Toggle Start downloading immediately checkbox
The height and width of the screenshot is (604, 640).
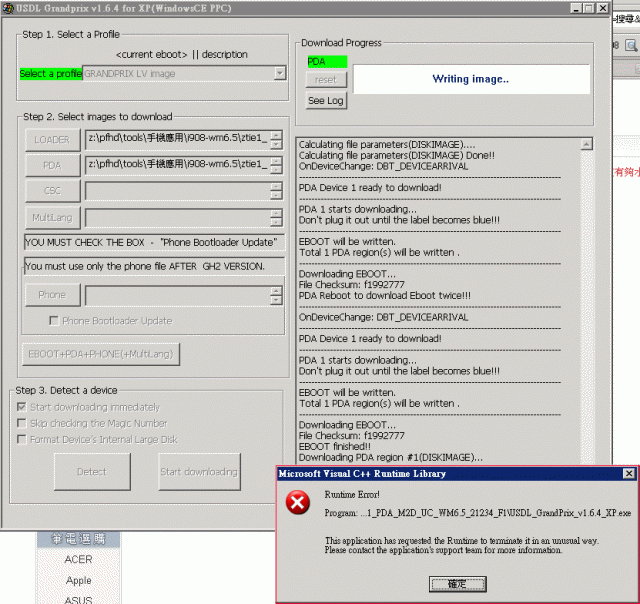pyautogui.click(x=22, y=407)
